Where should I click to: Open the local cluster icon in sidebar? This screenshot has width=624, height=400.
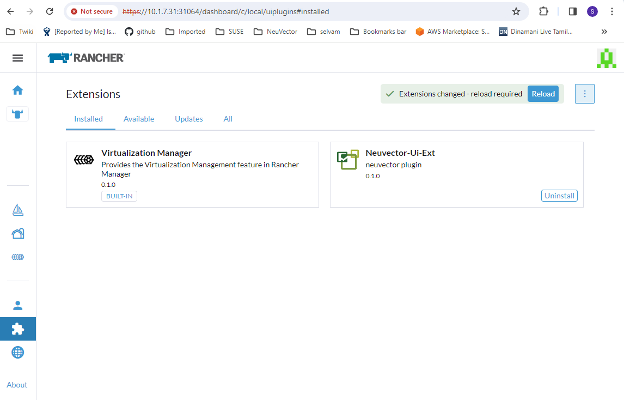[x=17, y=114]
